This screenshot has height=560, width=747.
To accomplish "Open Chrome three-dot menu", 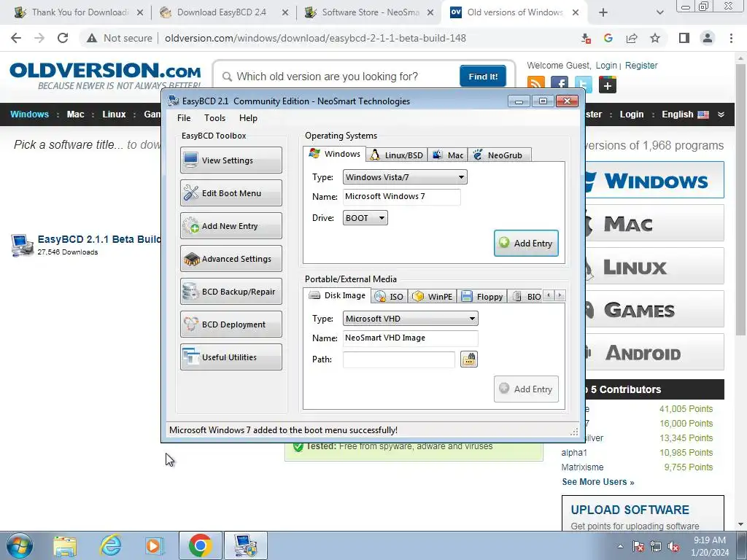I will [731, 38].
